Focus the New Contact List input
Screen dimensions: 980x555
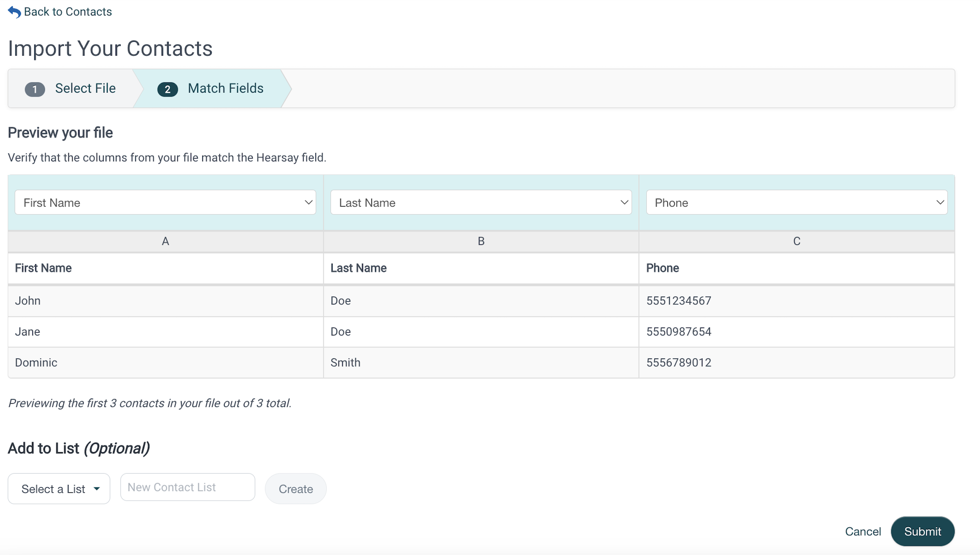188,487
